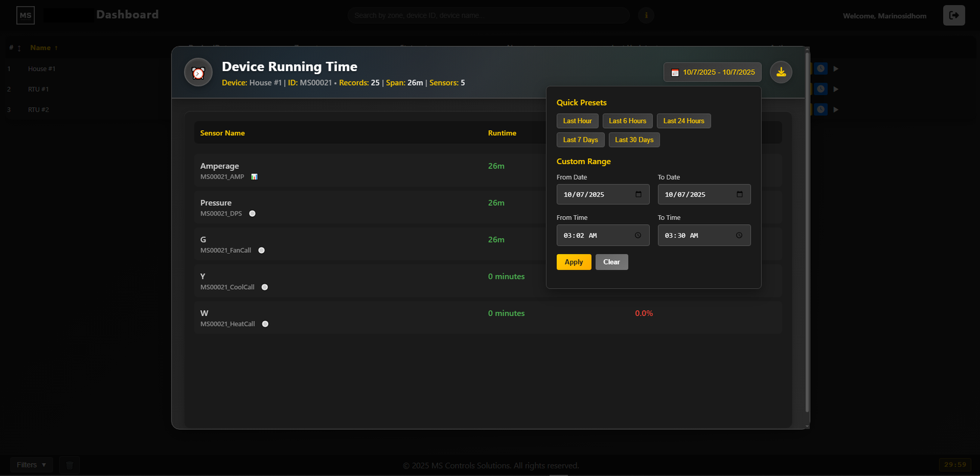
Task: Select the Amperage sensor row name
Action: pyautogui.click(x=219, y=166)
